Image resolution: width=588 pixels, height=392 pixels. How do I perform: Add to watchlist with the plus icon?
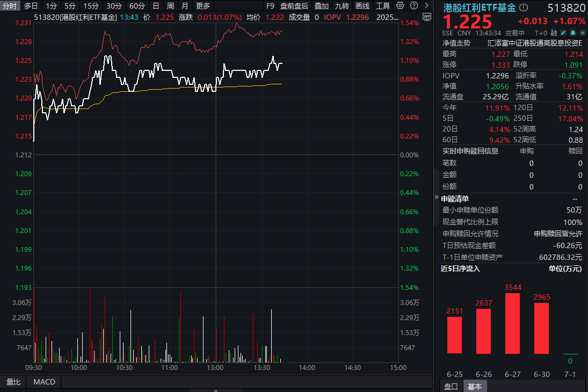pyautogui.click(x=582, y=33)
